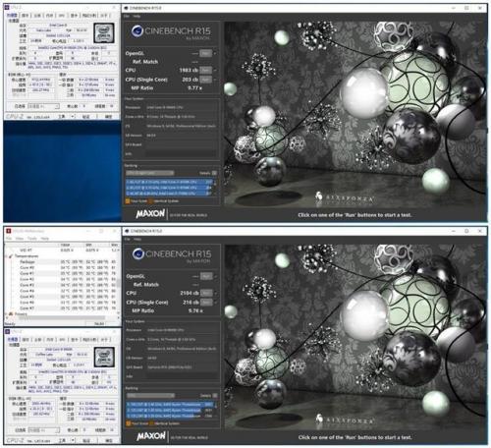
Task: Run the CPU test showing 1983 cb
Action: point(205,70)
